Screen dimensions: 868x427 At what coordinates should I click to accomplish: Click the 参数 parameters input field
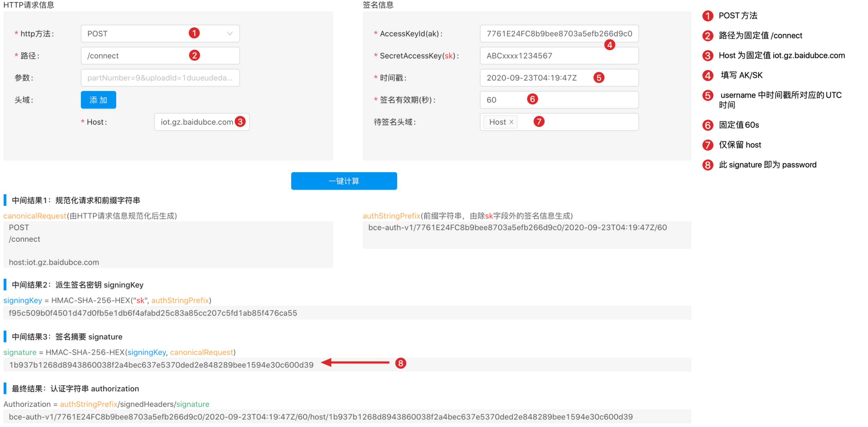point(160,78)
